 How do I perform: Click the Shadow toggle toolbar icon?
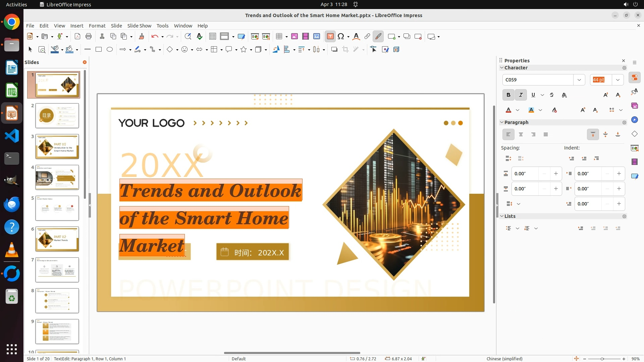pyautogui.click(x=334, y=50)
